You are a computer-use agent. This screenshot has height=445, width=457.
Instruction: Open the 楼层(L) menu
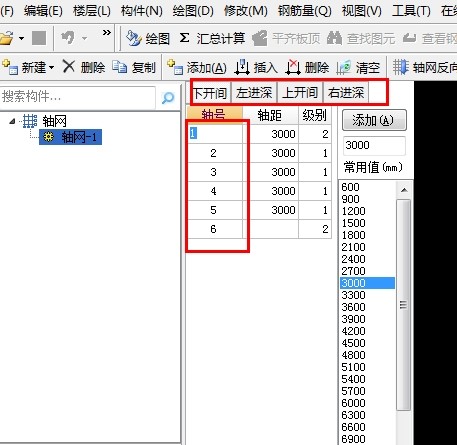(x=92, y=11)
